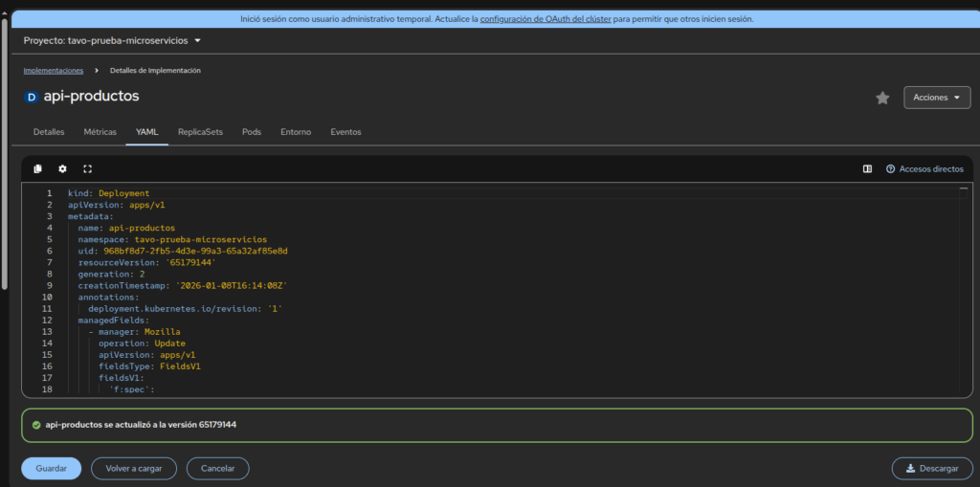
Task: Switch to the ReplicaSets tab
Action: point(200,132)
